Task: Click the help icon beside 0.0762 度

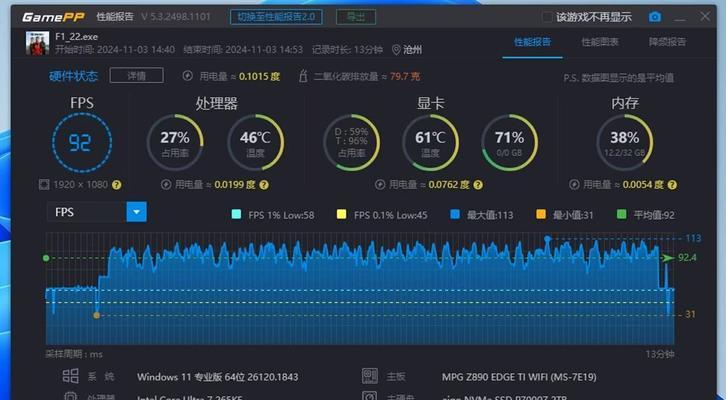Action: click(x=478, y=185)
